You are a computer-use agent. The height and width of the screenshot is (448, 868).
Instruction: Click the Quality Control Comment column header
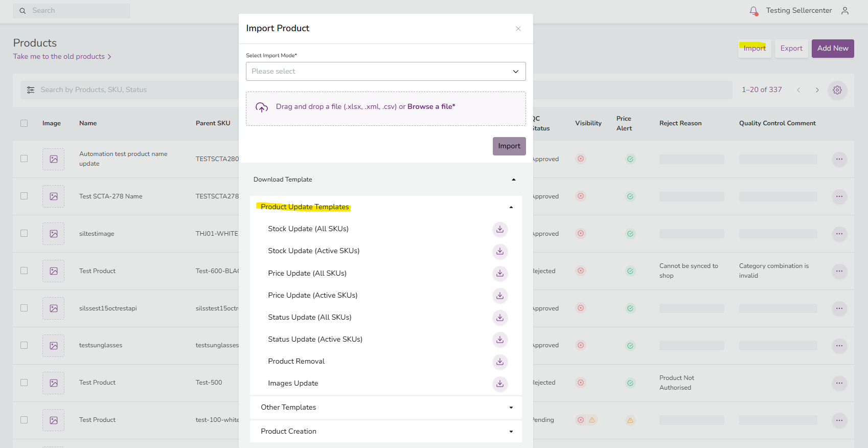coord(778,123)
